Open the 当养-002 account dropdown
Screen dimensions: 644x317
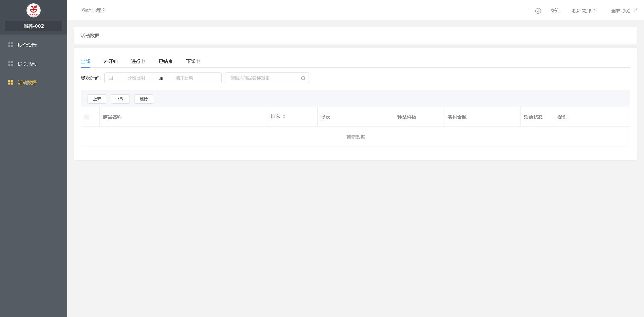click(x=624, y=11)
